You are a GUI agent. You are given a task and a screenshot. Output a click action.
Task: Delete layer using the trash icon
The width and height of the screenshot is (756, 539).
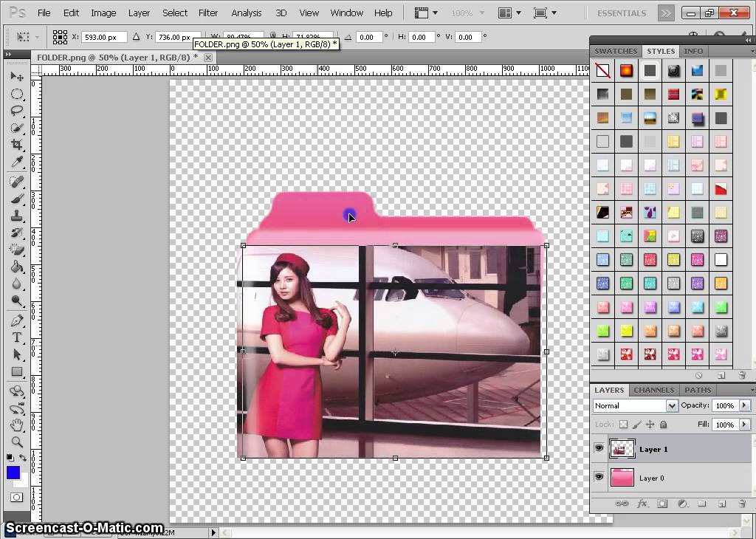[742, 504]
